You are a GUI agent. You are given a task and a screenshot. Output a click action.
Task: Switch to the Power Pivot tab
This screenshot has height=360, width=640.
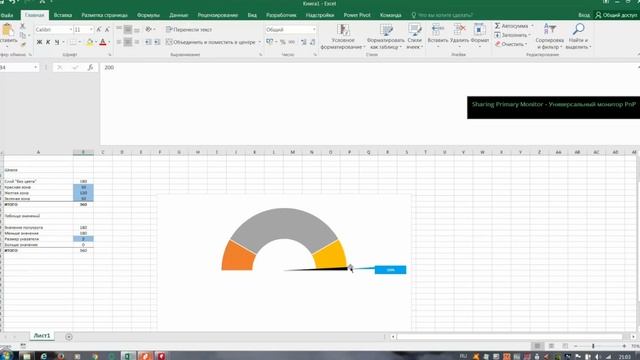coord(357,15)
